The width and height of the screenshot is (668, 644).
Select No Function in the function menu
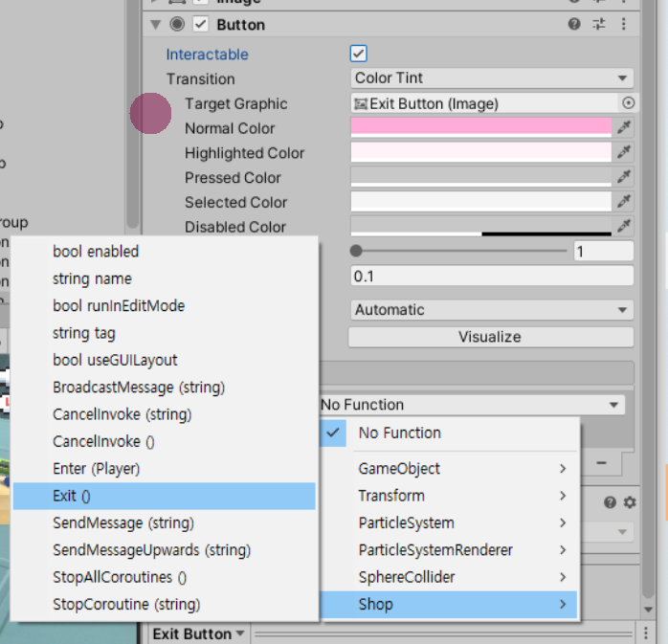[449, 433]
